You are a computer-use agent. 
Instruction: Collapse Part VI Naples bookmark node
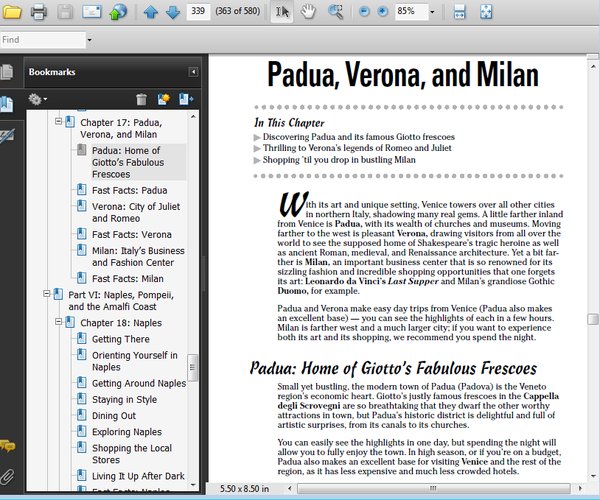point(46,295)
